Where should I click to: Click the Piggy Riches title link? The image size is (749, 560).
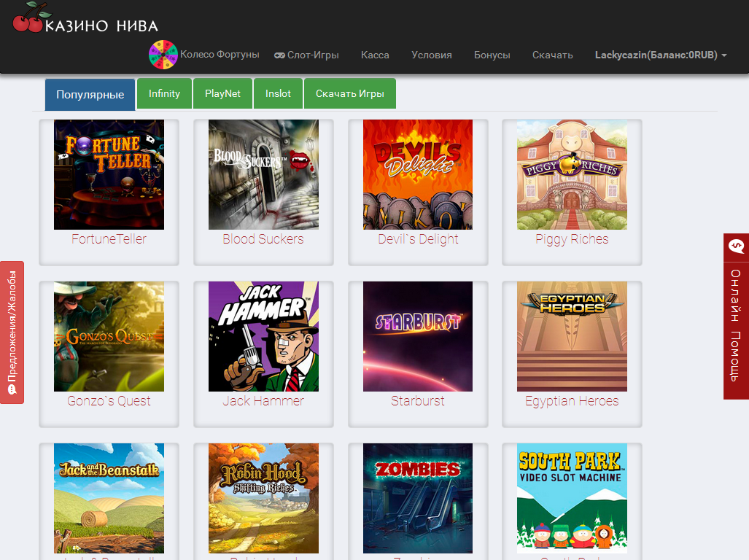(572, 239)
